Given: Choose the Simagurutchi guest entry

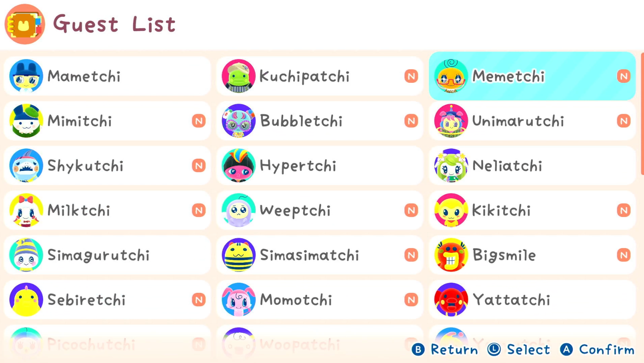Looking at the screenshot, I should pos(107,255).
